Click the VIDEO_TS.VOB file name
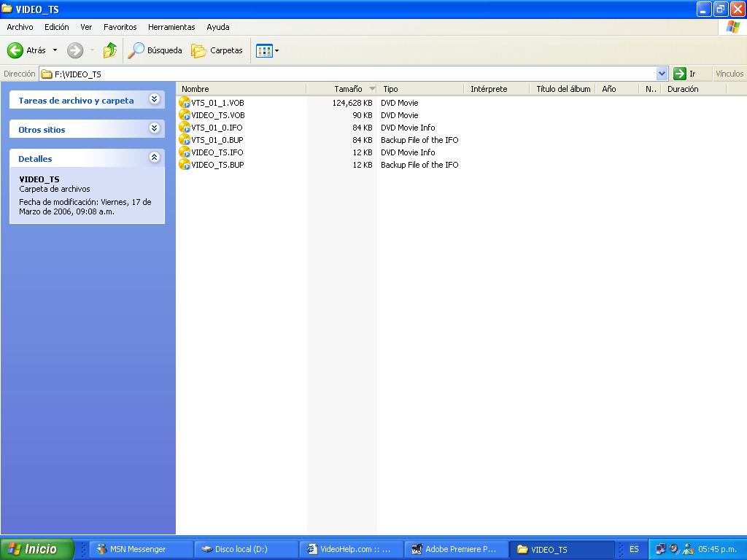The height and width of the screenshot is (560, 747). (218, 115)
